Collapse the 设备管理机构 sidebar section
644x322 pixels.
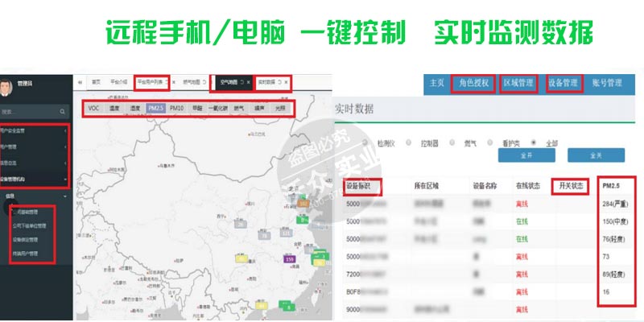point(32,178)
